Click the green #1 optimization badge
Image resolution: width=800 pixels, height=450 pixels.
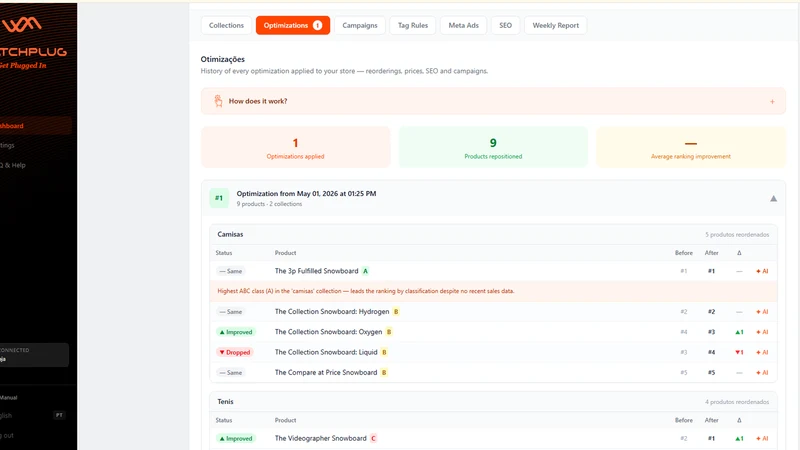click(x=219, y=198)
